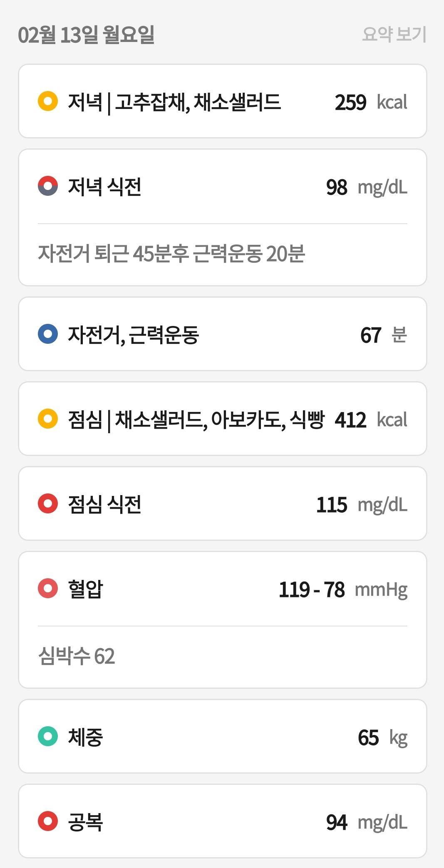This screenshot has width=444, height=868.
Task: Tap the yellow dinner meal icon
Action: [48, 101]
